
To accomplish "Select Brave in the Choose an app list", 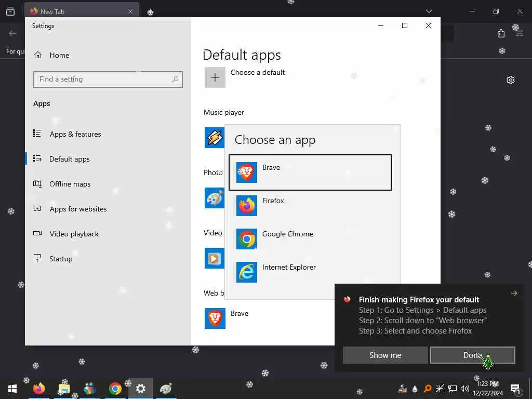I will (310, 172).
